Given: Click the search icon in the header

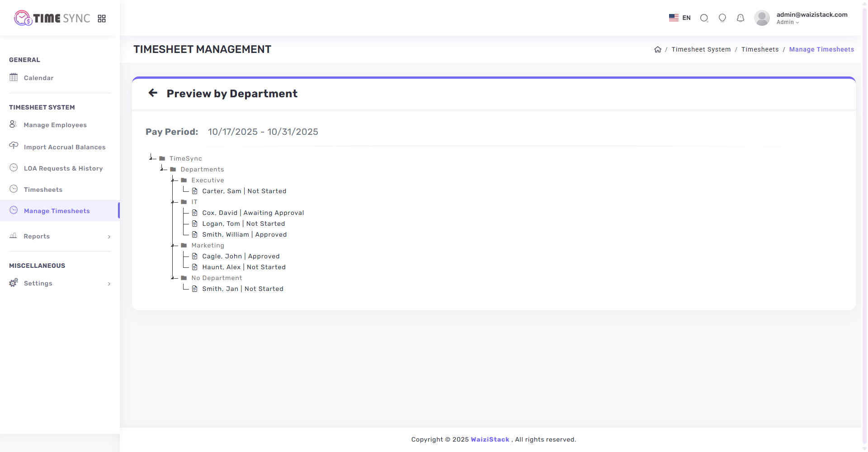Looking at the screenshot, I should point(704,18).
